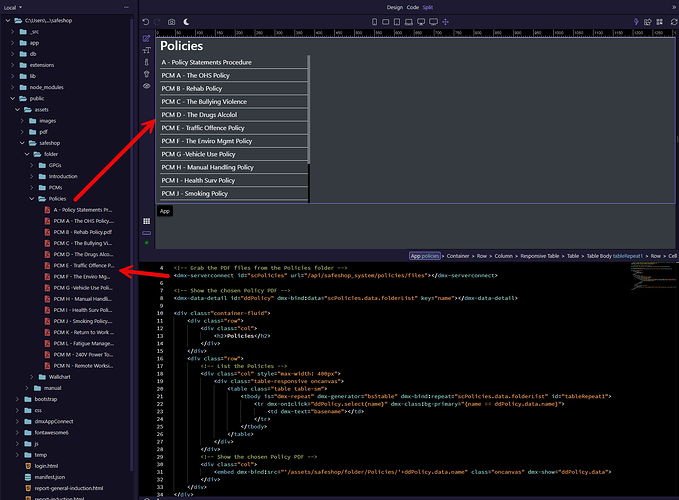Expand the extensions folder
This screenshot has height=500, width=679.
13,65
